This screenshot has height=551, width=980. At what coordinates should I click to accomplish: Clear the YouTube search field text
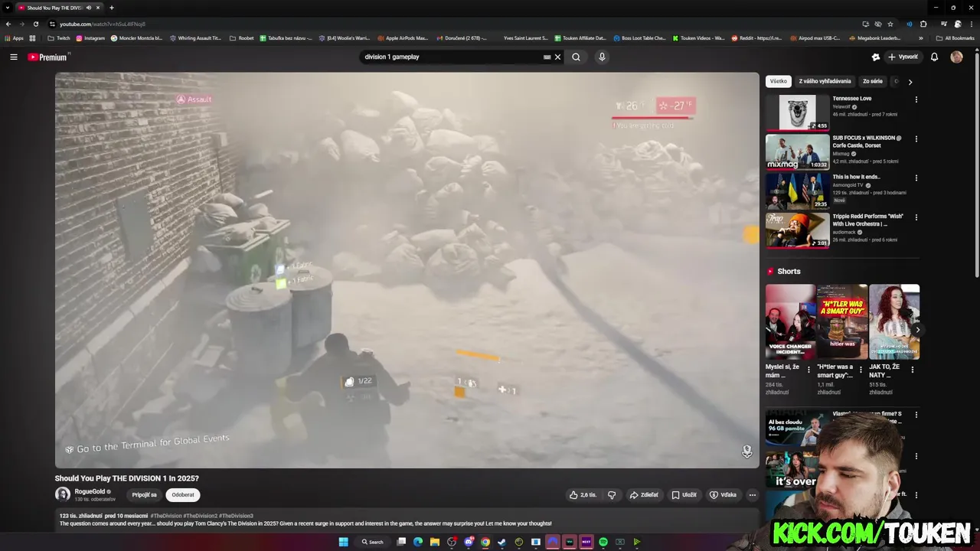tap(557, 57)
